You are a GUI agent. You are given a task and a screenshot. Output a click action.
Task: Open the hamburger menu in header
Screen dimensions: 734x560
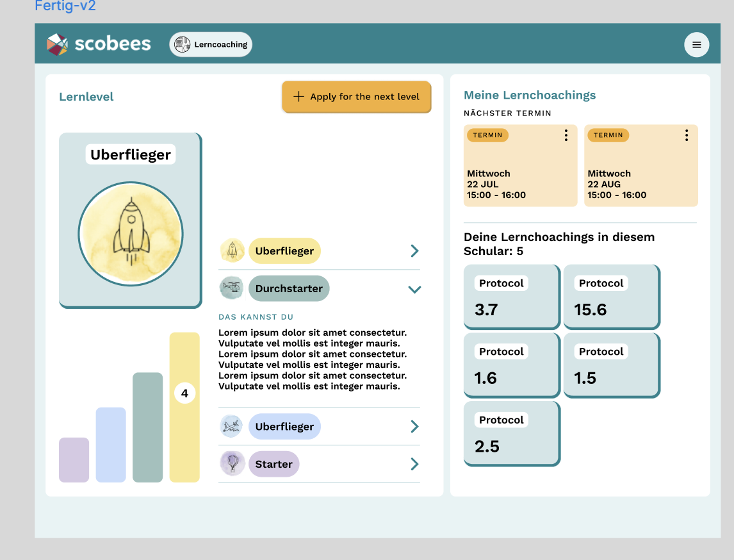(696, 45)
